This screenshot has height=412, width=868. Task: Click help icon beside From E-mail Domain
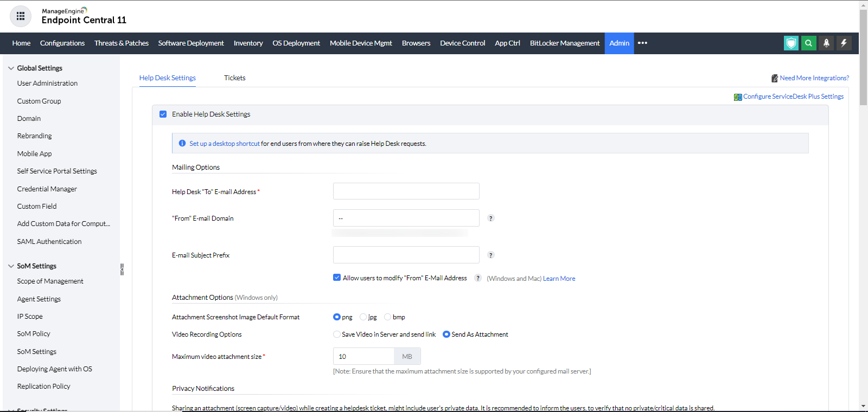pos(490,218)
